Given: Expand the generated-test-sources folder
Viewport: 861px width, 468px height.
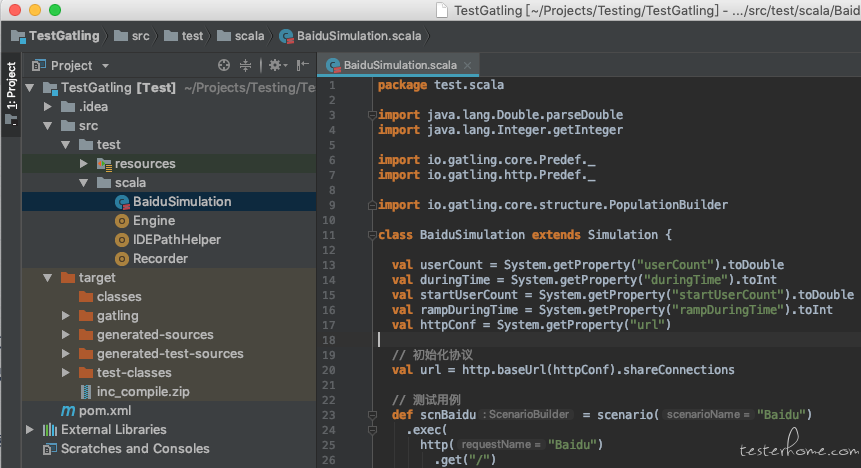Looking at the screenshot, I should coord(66,354).
